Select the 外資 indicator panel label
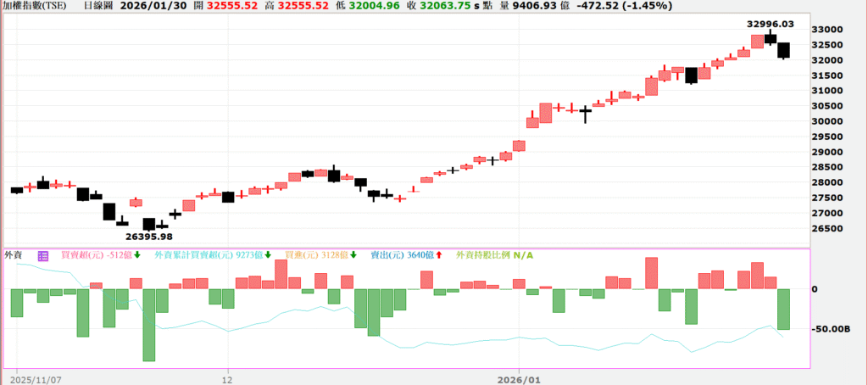Screen dimensions: 868x385 [x=14, y=255]
